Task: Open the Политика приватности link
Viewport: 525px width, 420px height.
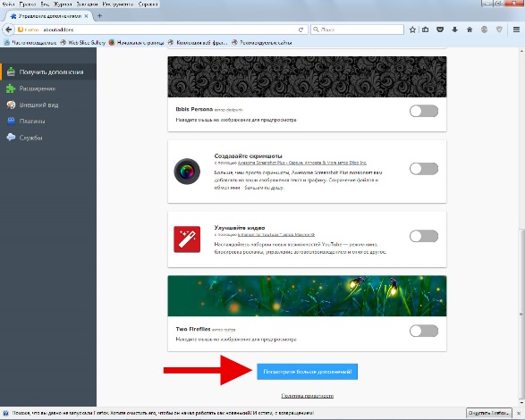Action: [x=307, y=396]
